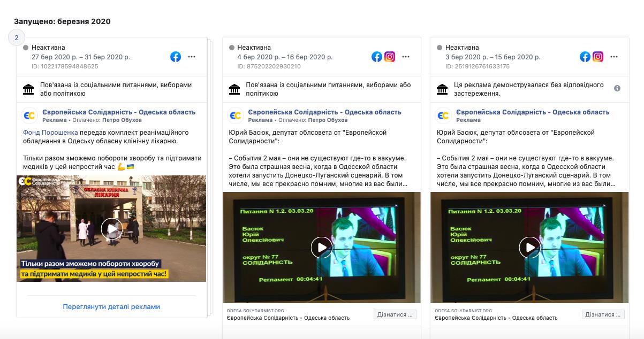The width and height of the screenshot is (644, 339).
Task: Click the page logo on first ad
Action: click(29, 116)
